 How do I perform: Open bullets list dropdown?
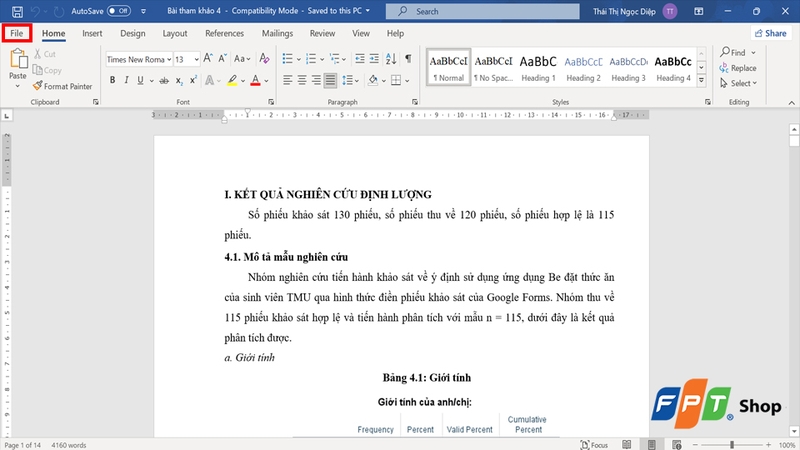click(298, 59)
